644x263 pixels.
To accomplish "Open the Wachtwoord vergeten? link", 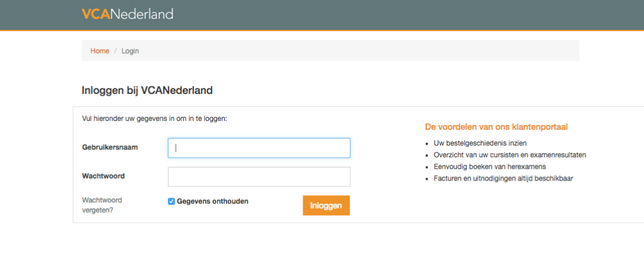I will [x=102, y=205].
